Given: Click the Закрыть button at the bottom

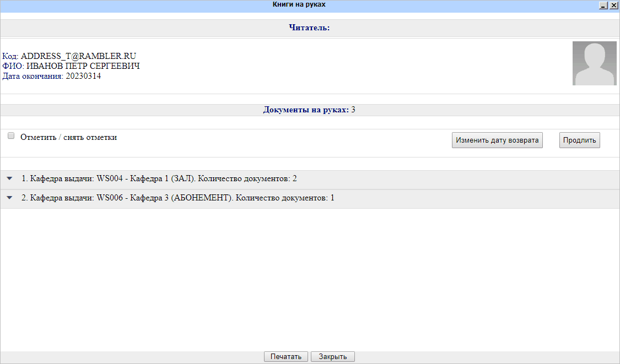Looking at the screenshot, I should pos(332,357).
